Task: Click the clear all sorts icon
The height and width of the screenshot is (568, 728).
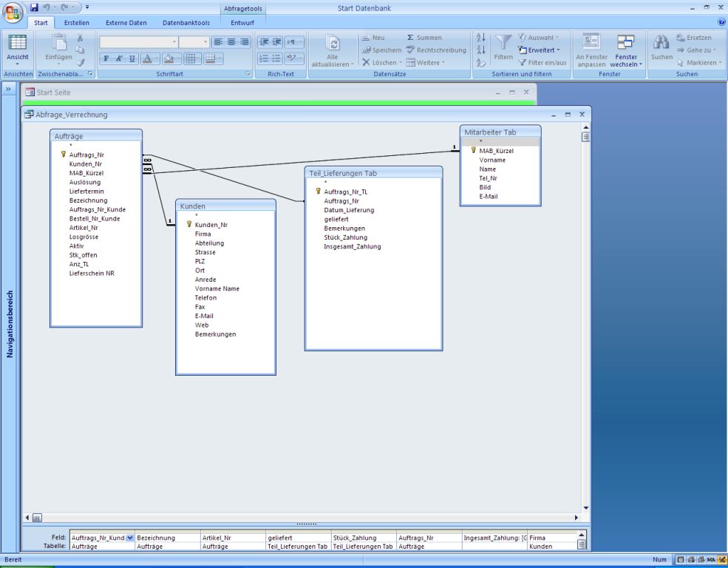Action: (x=481, y=62)
